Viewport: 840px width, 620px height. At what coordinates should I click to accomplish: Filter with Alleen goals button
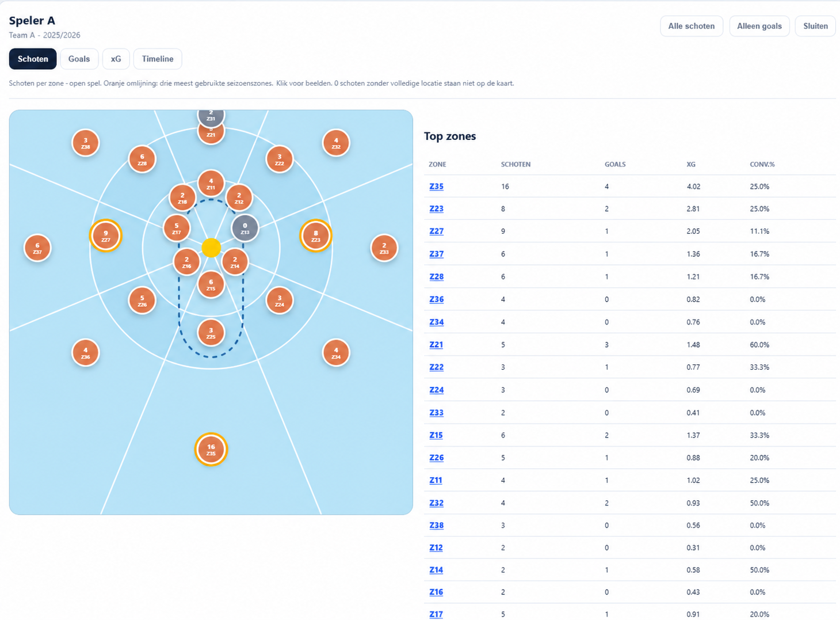pyautogui.click(x=759, y=26)
